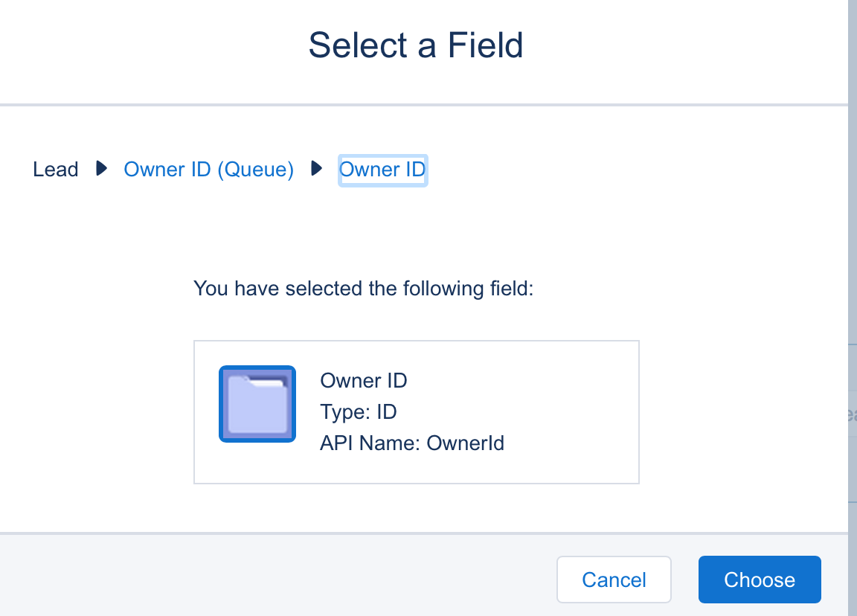Select the highlighted Owner ID breadcrumb link
The width and height of the screenshot is (857, 616).
(x=382, y=170)
